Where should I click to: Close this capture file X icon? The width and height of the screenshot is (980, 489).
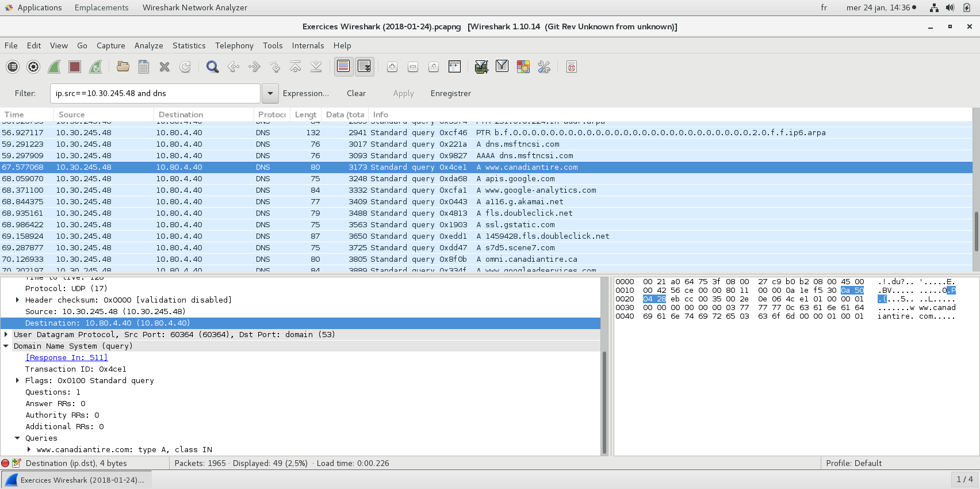tap(164, 67)
